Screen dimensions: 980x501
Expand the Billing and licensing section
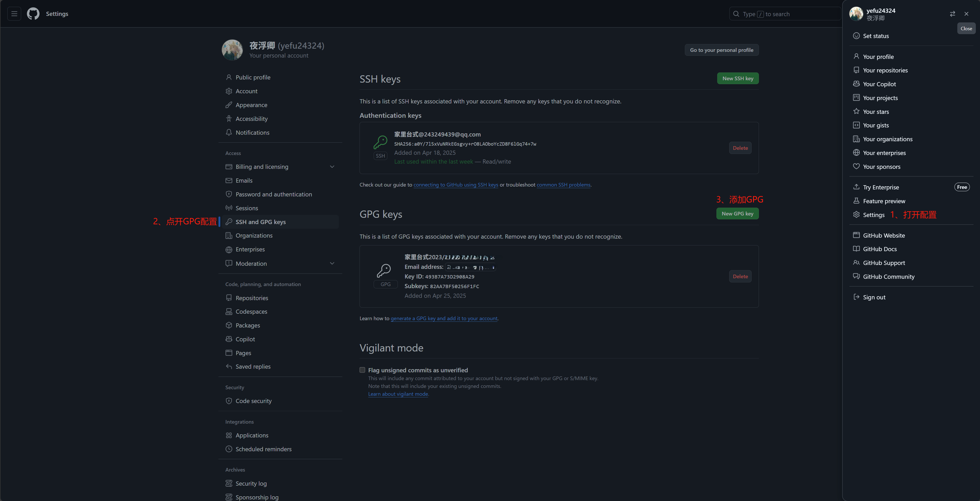332,167
